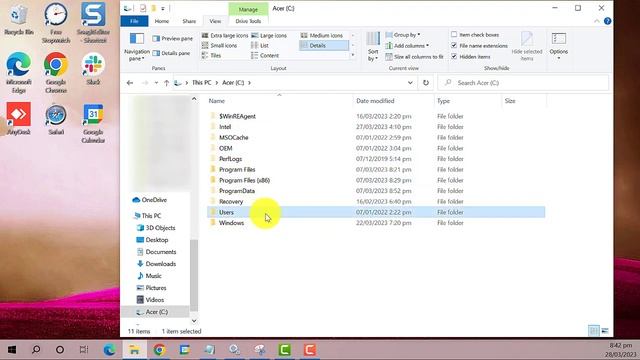Image resolution: width=640 pixels, height=360 pixels.
Task: Open AnyDesk desktop shortcut
Action: click(18, 119)
